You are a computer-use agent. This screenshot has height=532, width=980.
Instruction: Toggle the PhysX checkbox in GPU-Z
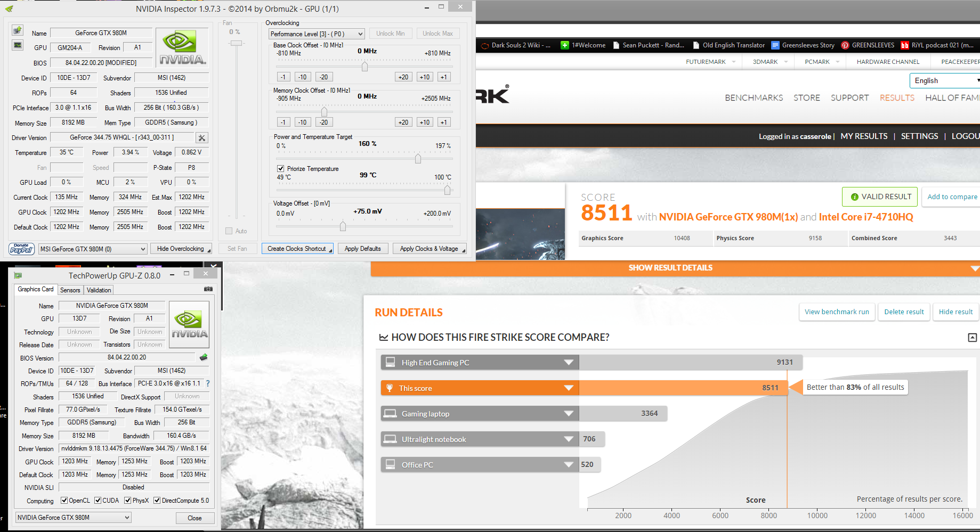point(128,500)
